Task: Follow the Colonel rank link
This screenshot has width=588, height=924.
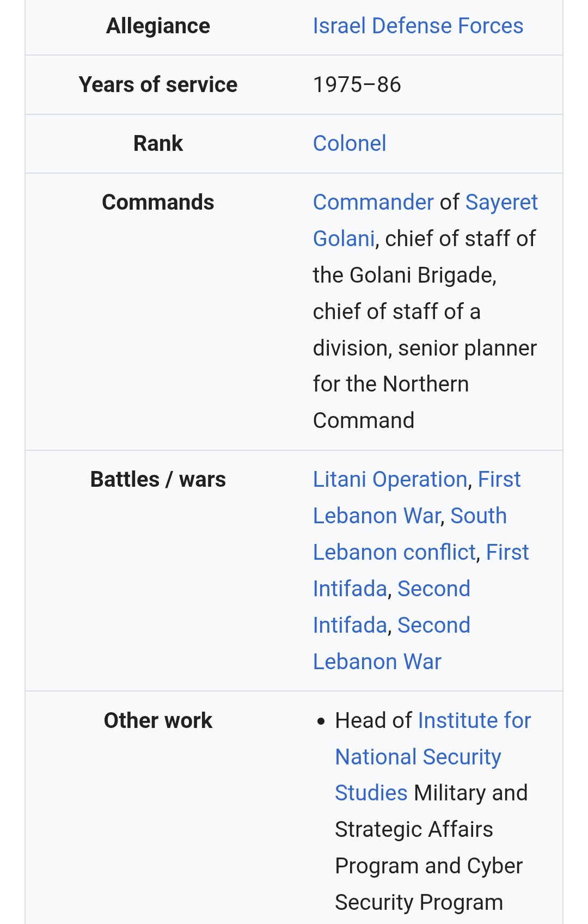Action: point(350,144)
